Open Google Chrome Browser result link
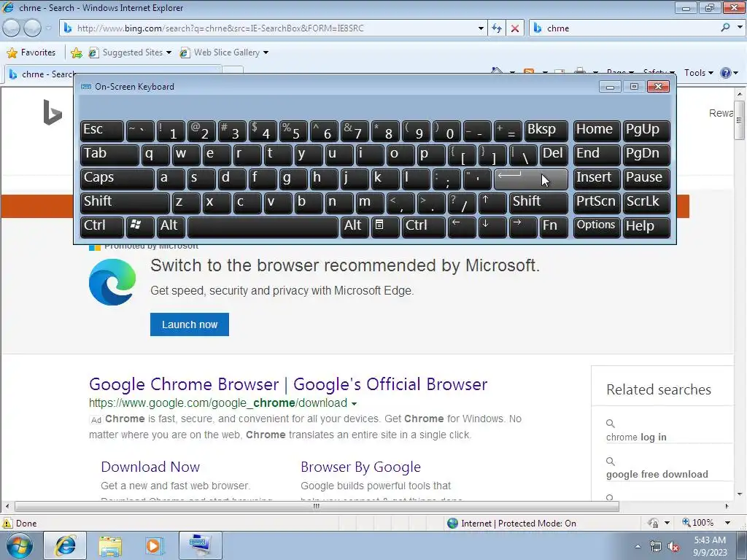The width and height of the screenshot is (747, 560). click(x=288, y=384)
